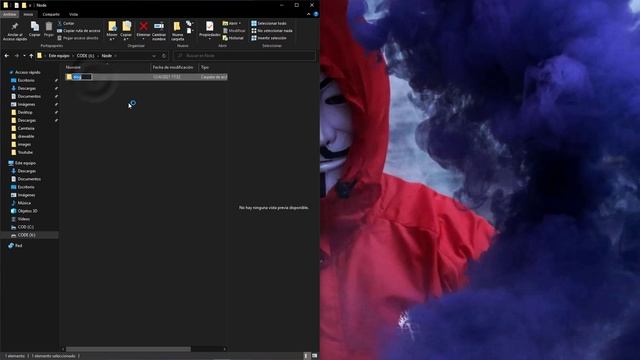This screenshot has width=640, height=360.
Task: Click Cortar scissors in ribbon
Action: point(66,23)
